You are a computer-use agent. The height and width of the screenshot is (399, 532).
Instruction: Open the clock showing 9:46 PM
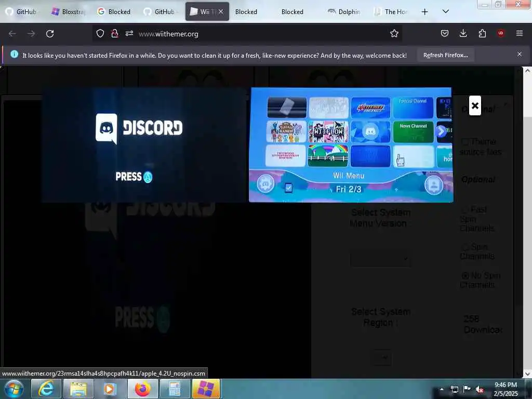pos(506,389)
